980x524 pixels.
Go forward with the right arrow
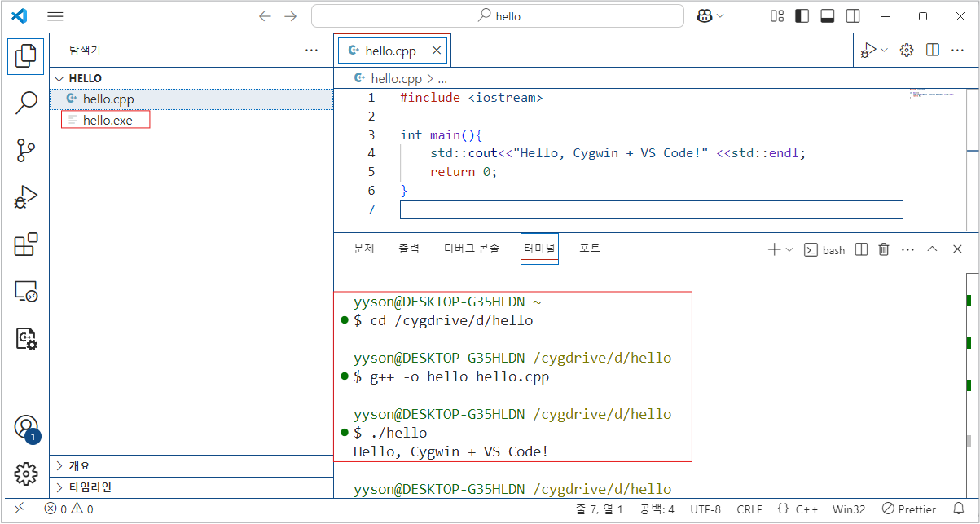click(290, 16)
